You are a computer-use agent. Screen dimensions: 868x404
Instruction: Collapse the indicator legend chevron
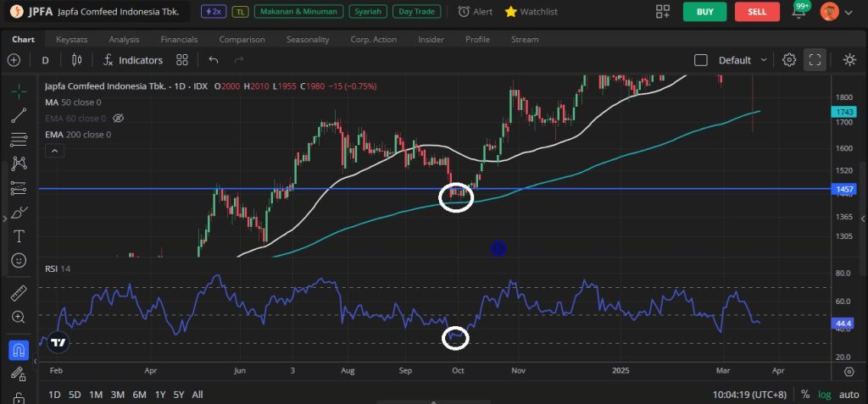point(55,150)
